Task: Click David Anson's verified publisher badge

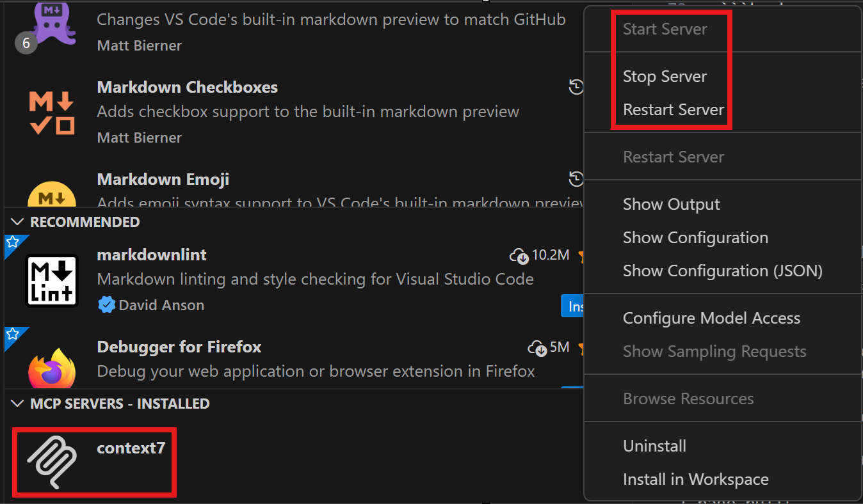Action: pos(106,305)
